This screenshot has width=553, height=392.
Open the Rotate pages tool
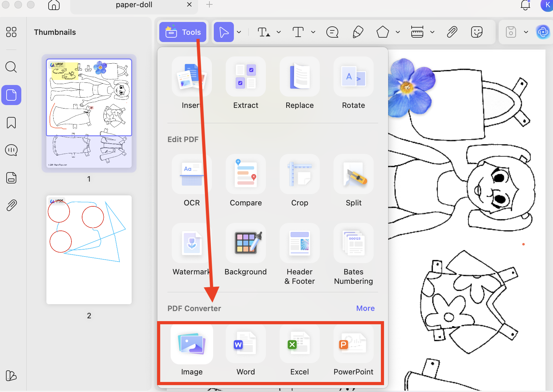tap(354, 83)
